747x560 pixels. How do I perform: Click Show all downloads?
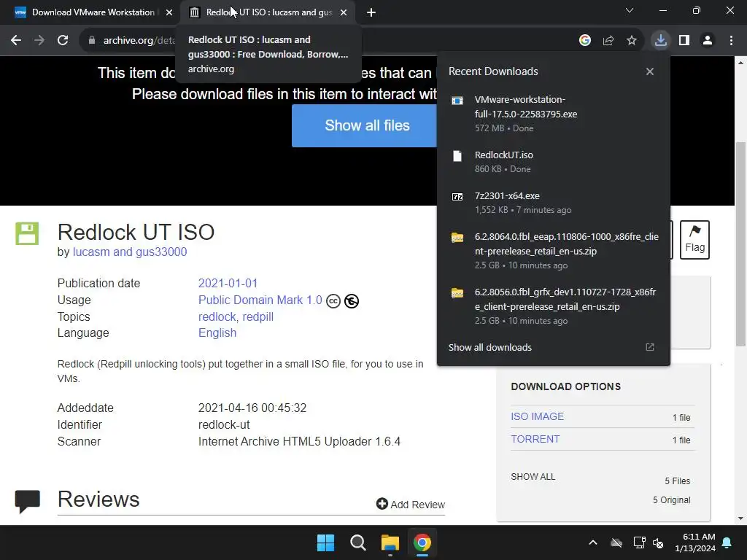pos(489,348)
